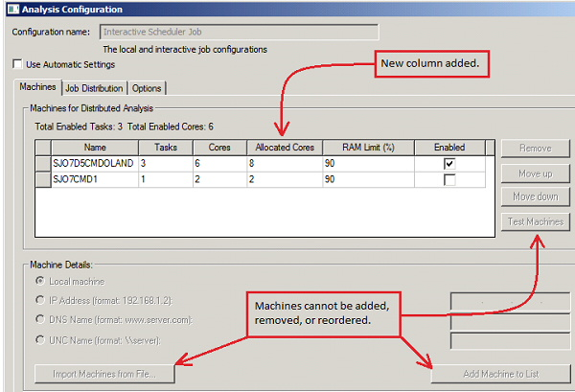Viewport: 575px width, 392px height.
Task: Check Enabled for SJO7CMD1 machine
Action: pyautogui.click(x=449, y=179)
